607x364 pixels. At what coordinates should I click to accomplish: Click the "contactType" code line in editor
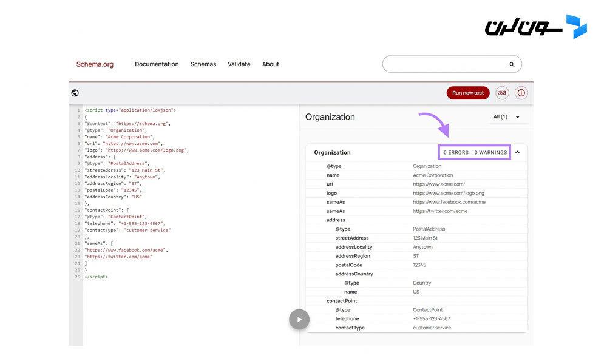coord(127,230)
